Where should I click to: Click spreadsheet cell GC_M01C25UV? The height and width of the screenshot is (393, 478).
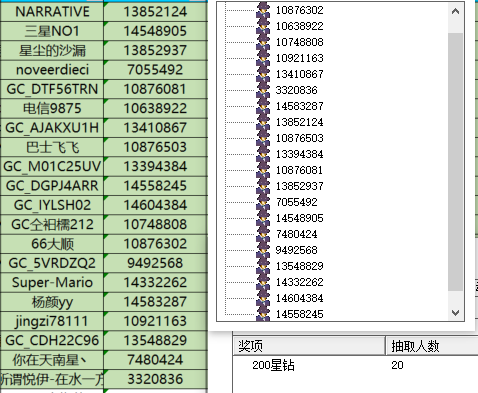pos(52,166)
